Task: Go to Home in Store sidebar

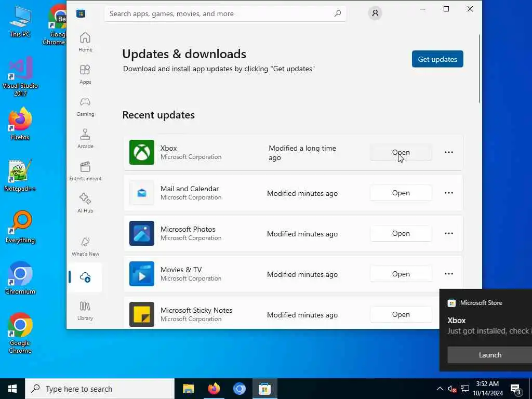Action: [85, 42]
